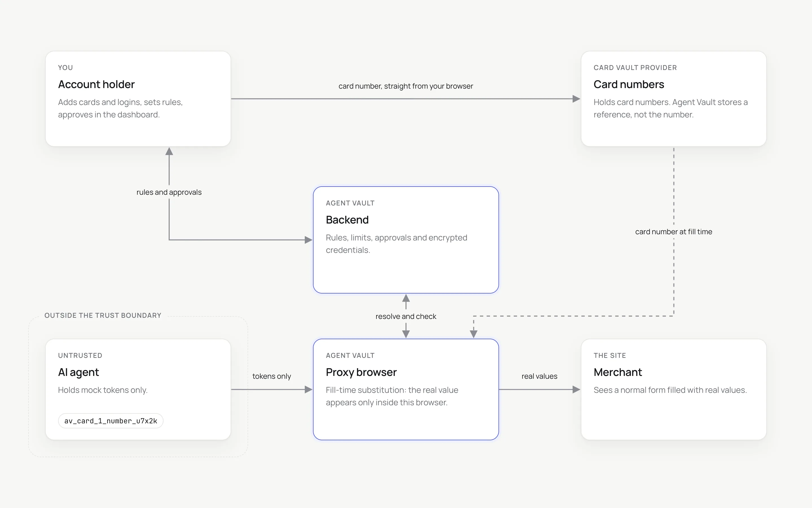Click the 'Backend' card heading

point(347,220)
